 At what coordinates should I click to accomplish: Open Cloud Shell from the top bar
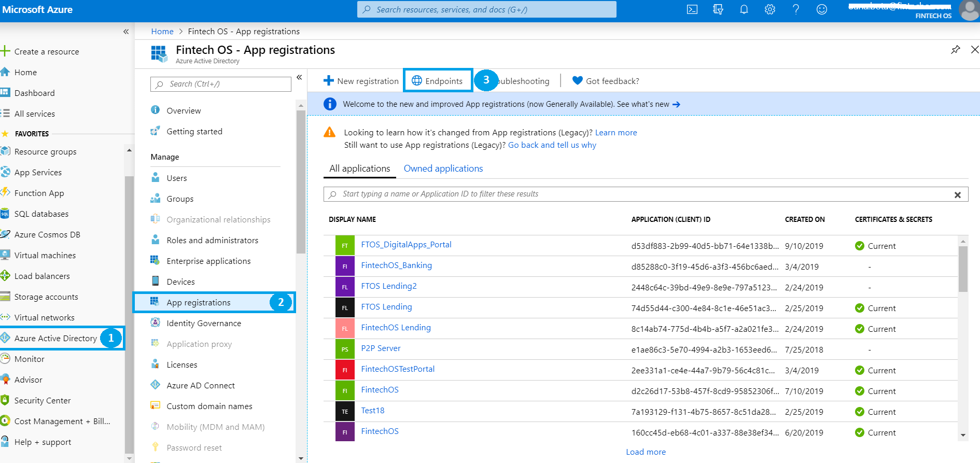(692, 9)
